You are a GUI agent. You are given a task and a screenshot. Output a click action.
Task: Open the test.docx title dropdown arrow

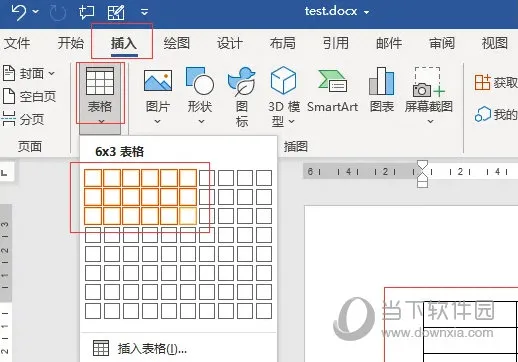pos(367,12)
